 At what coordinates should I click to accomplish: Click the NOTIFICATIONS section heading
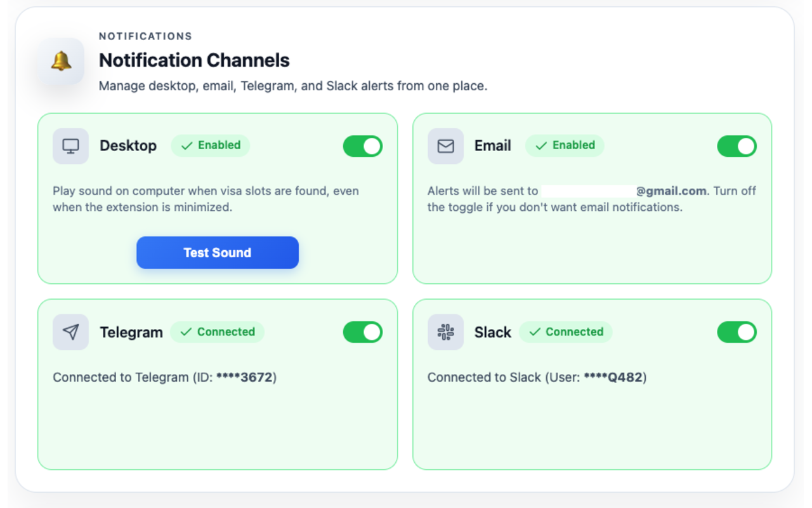coord(145,36)
